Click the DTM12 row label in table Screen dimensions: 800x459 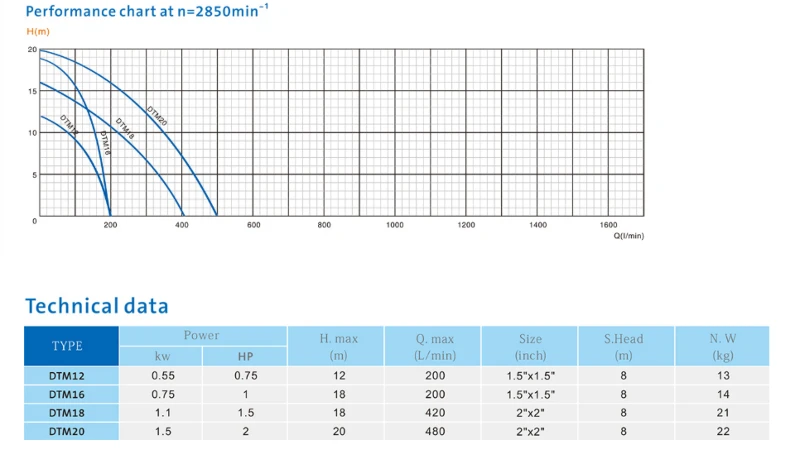point(67,376)
